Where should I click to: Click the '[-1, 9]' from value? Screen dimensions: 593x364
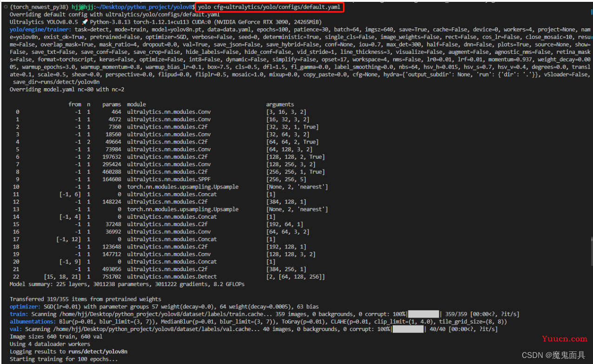[70, 261]
